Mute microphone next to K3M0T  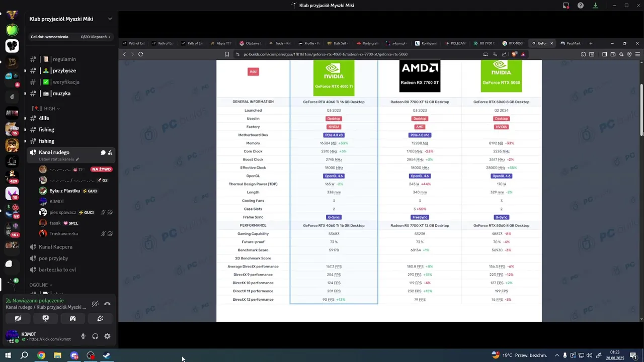click(83, 336)
